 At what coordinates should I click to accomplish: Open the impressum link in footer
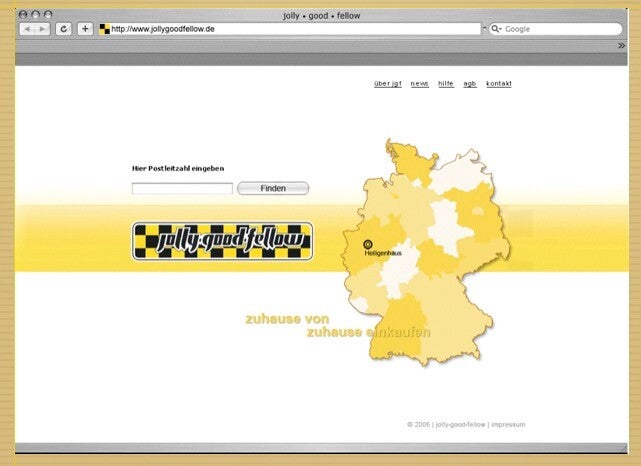tap(508, 424)
